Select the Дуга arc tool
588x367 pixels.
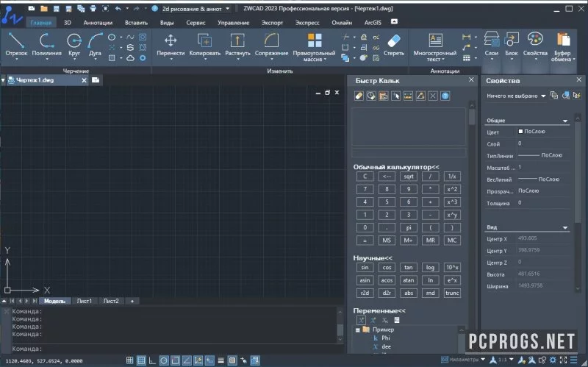(96, 45)
